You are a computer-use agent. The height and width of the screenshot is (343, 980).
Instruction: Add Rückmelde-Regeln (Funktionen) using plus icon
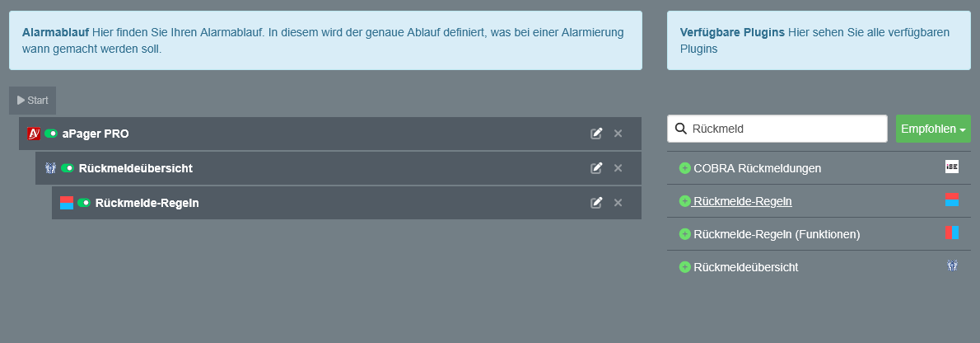tap(684, 234)
